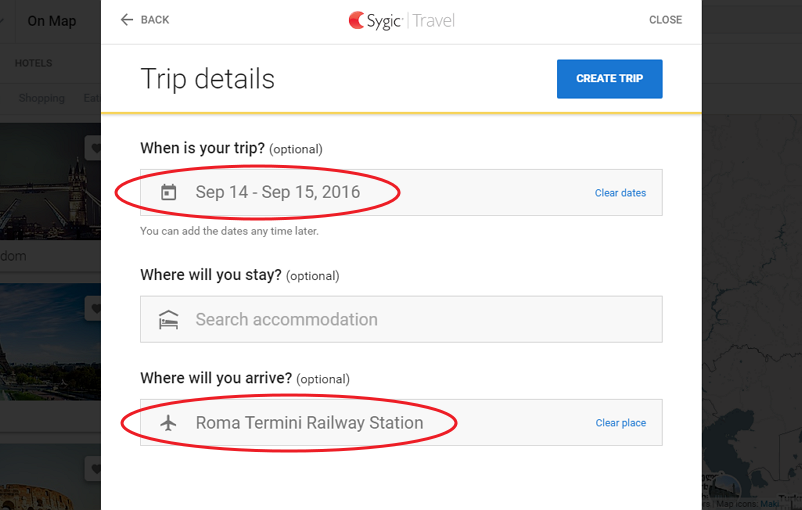This screenshot has width=802, height=510.
Task: Click the Search accommodation input field
Action: pos(400,320)
